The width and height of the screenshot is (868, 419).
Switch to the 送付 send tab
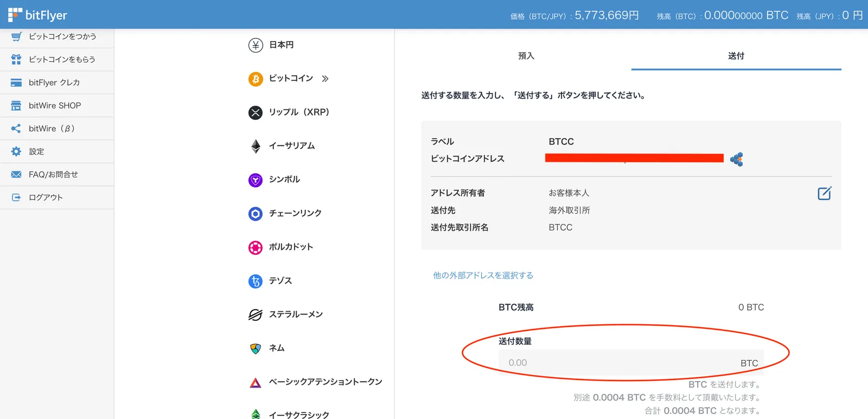point(736,56)
